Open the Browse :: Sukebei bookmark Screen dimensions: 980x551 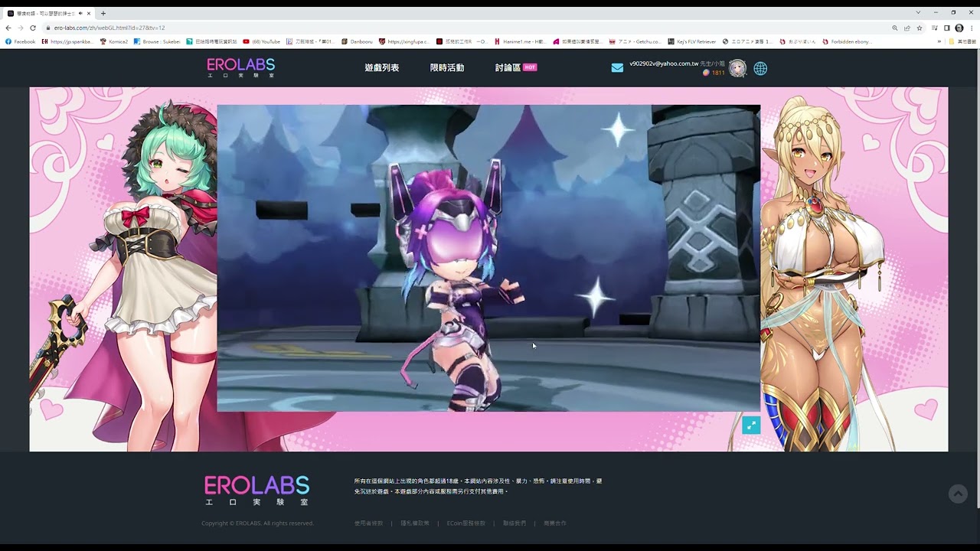click(157, 41)
